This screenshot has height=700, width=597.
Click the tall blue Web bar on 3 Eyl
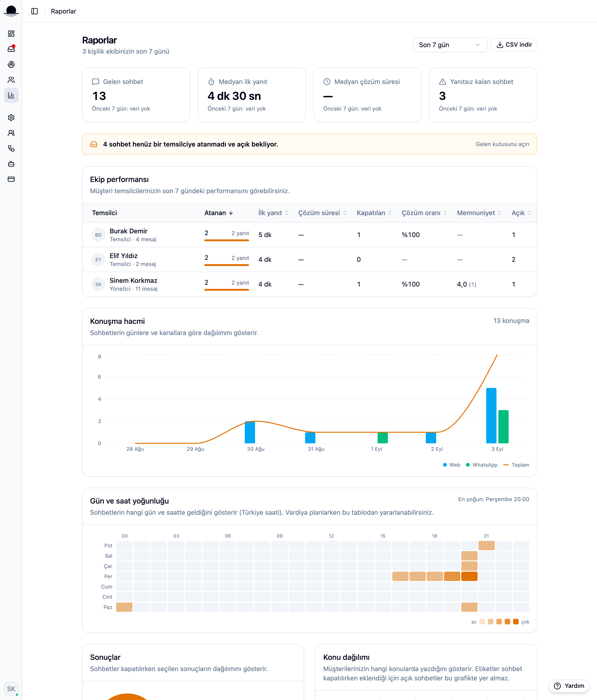491,416
